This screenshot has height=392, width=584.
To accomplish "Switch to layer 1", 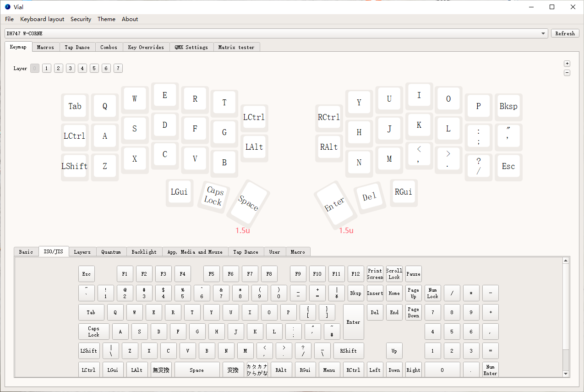I will click(46, 68).
